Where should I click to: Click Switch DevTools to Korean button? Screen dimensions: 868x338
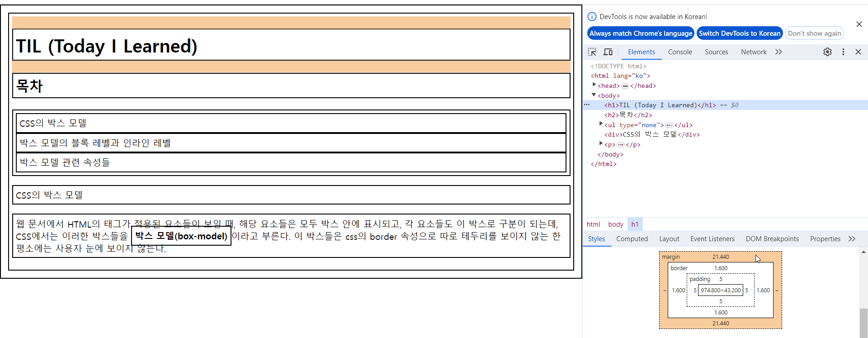coord(740,33)
